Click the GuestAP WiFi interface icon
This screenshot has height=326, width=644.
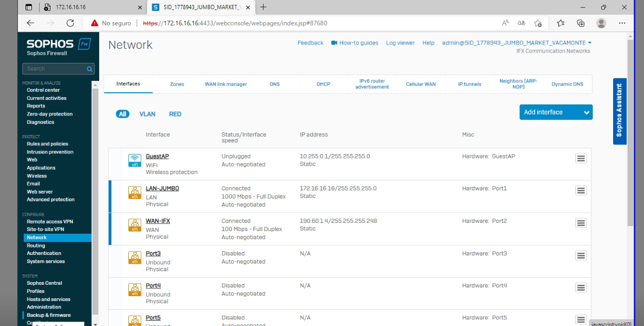click(x=134, y=161)
